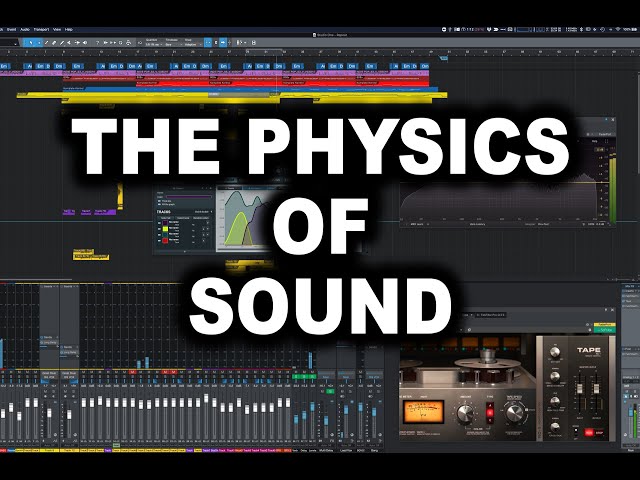
Task: Open the Audio menu
Action: click(x=24, y=29)
